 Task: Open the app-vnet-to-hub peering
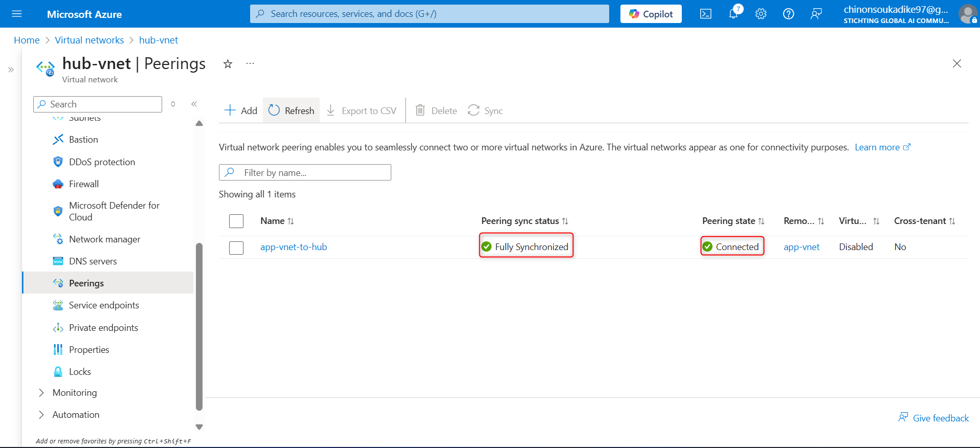pyautogui.click(x=294, y=247)
